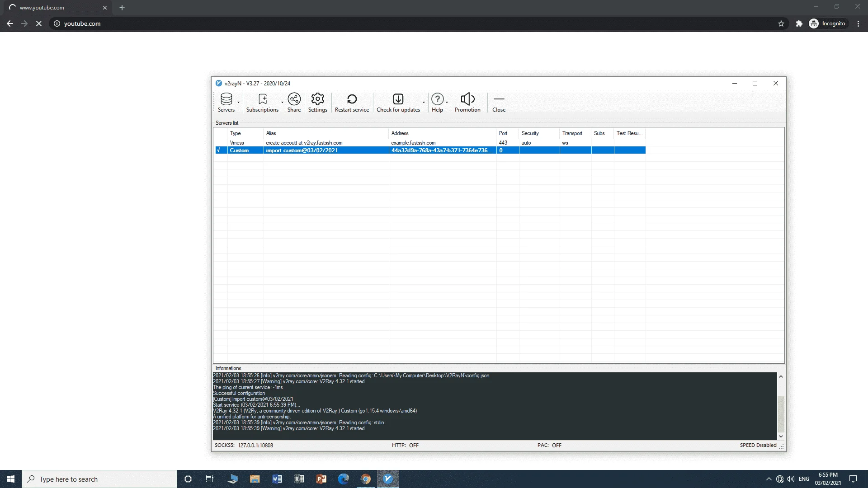
Task: Click the Share toolbar icon
Action: tap(294, 103)
